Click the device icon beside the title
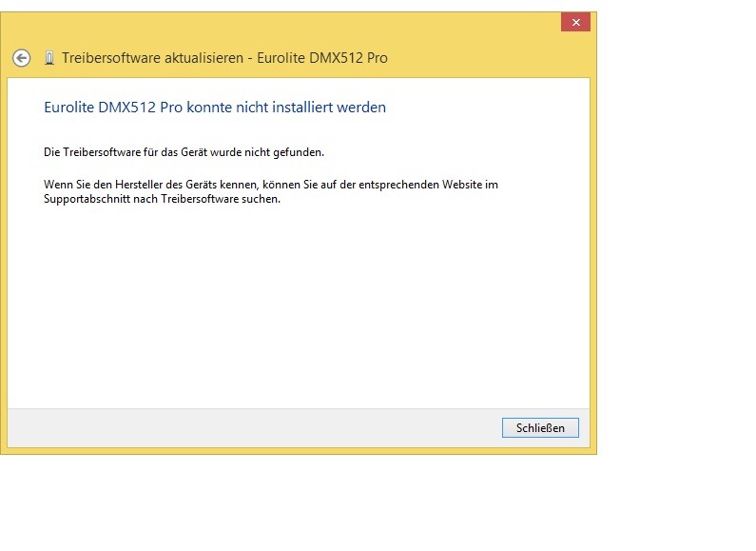Image resolution: width=756 pixels, height=551 pixels. click(x=48, y=58)
